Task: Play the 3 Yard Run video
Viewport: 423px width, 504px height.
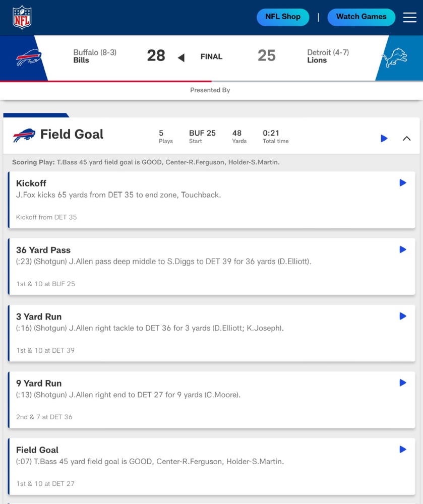Action: [403, 316]
